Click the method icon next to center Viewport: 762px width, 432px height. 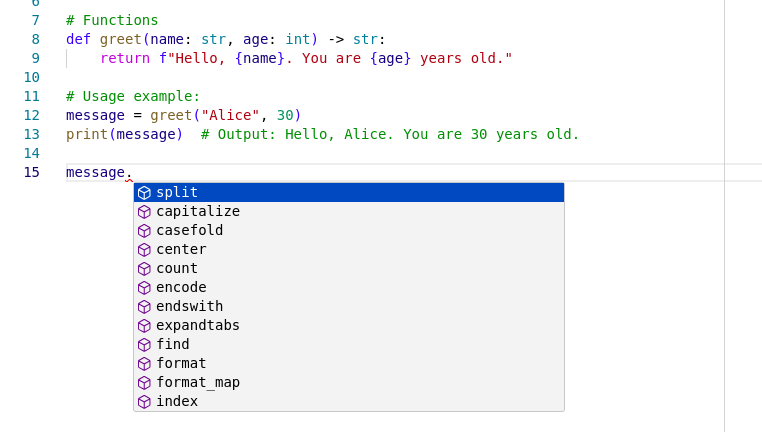[x=144, y=249]
